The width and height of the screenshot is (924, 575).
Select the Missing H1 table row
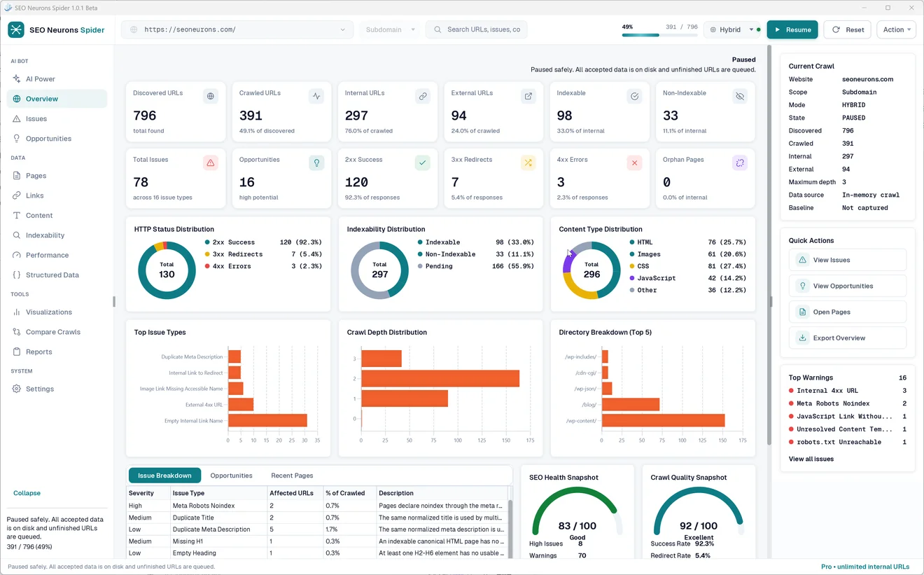[316, 541]
